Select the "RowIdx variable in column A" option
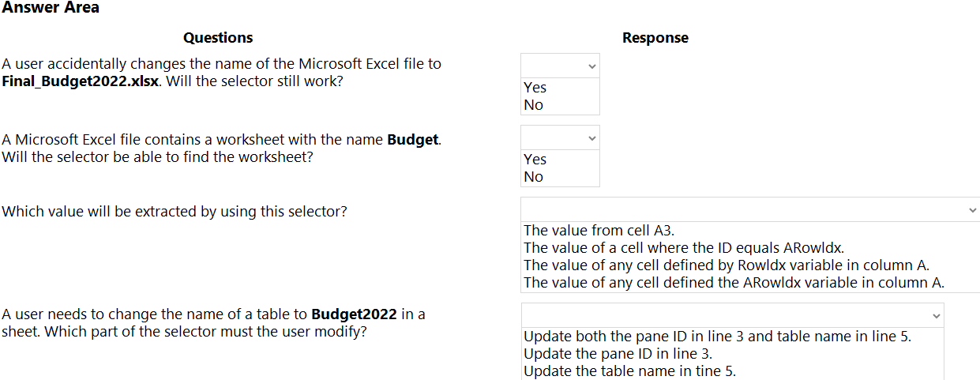 727,265
